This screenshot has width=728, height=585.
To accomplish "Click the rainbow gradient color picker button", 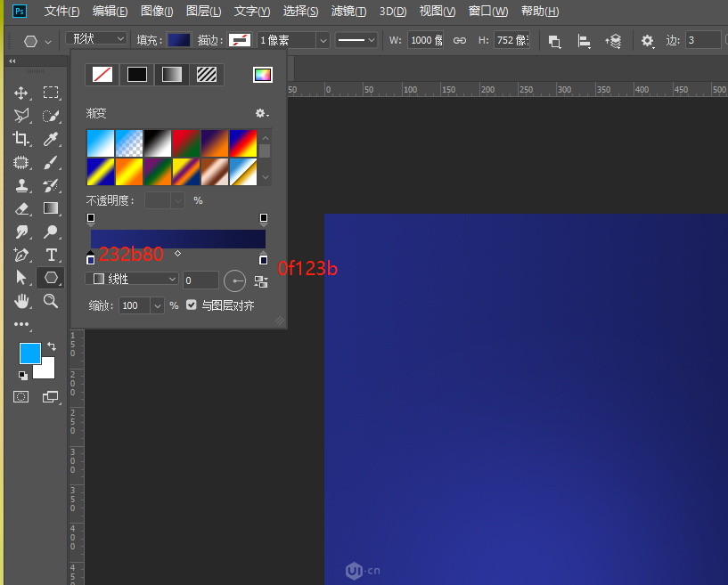I will point(262,75).
